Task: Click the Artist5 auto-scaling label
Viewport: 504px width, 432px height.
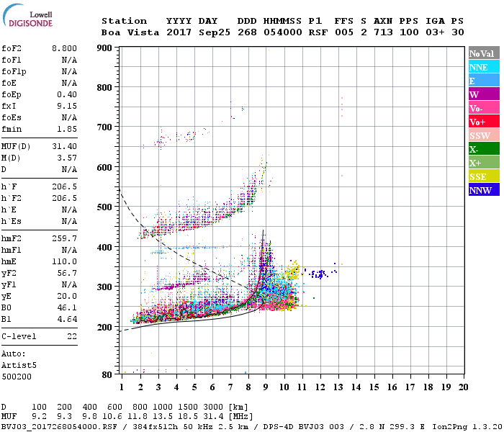Action: click(19, 366)
